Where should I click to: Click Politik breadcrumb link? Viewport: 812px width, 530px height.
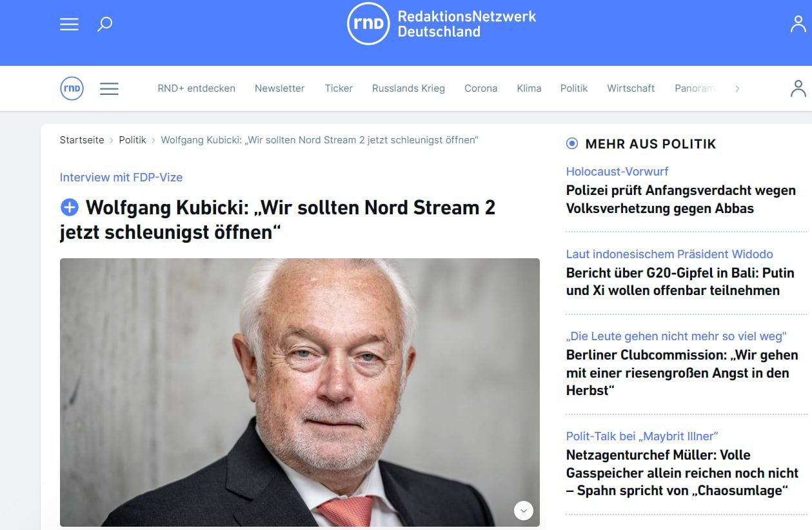(132, 140)
